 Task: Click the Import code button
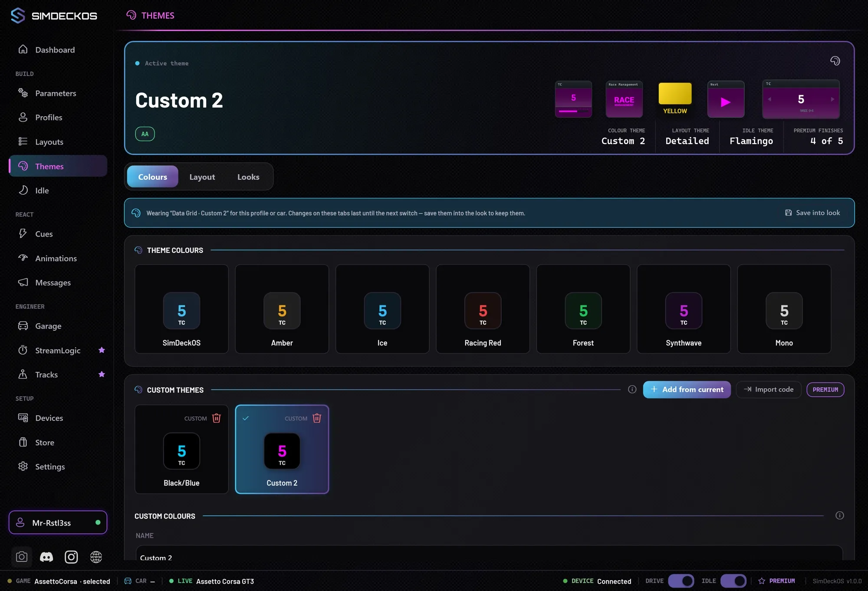click(769, 389)
